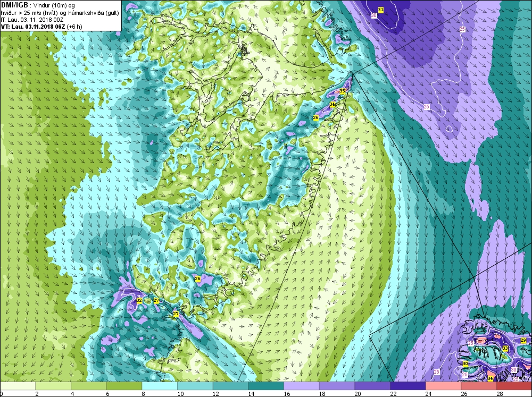Click the 2–4 m/s light green legend swatch

(53, 386)
